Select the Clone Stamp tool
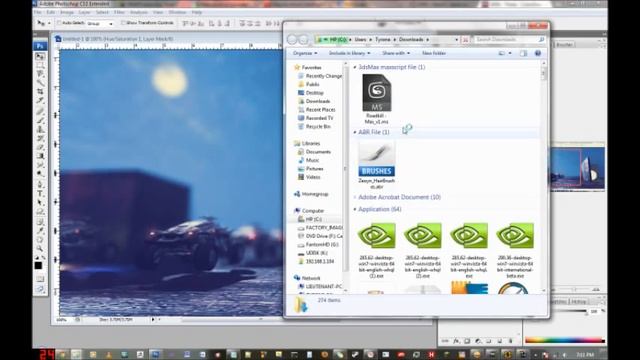Image resolution: width=640 pixels, height=360 pixels. (40, 129)
